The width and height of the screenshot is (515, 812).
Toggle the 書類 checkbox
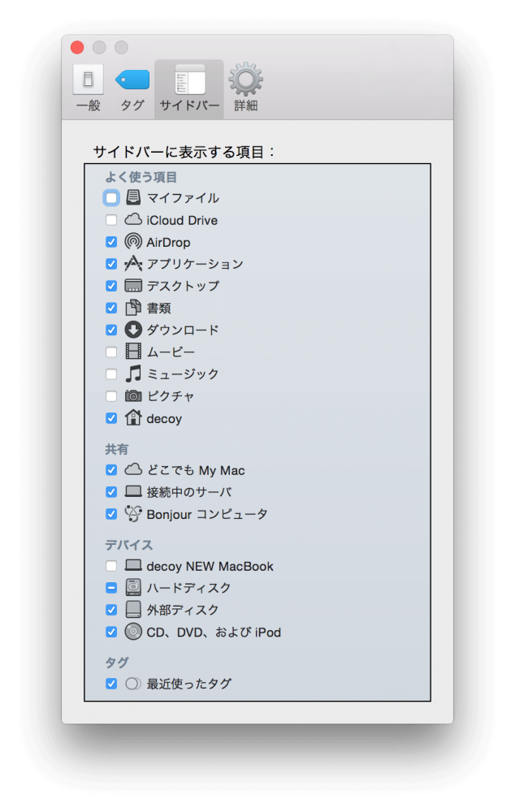110,308
